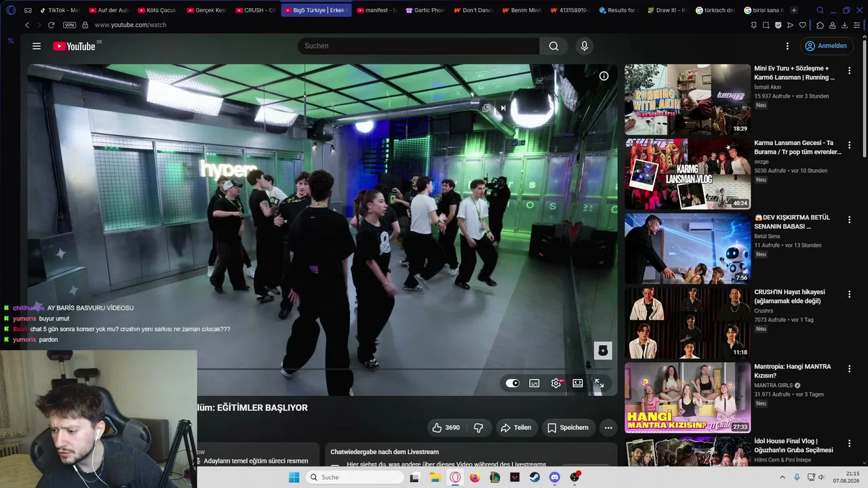868x488 pixels.
Task: Open YouTube settings three-dot menu
Action: [787, 46]
